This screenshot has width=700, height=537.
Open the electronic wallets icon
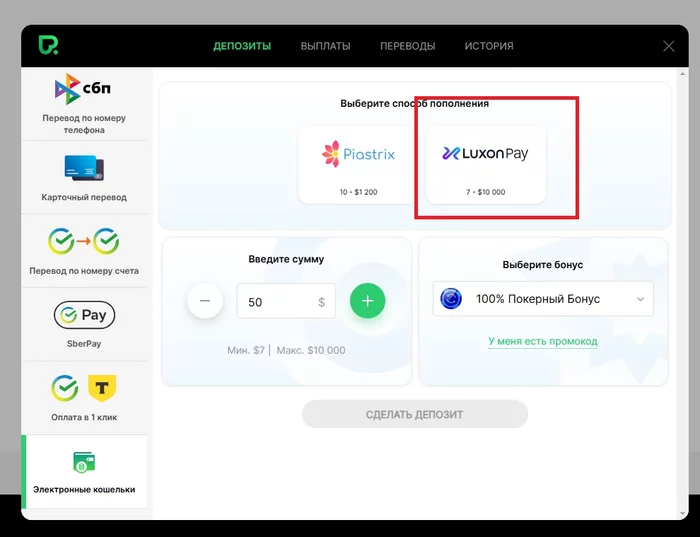(x=84, y=462)
